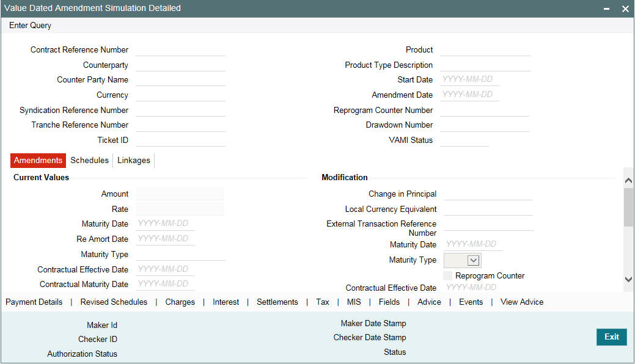Tick the Reprogram Counter checkbox
The image size is (635, 364).
pos(447,275)
